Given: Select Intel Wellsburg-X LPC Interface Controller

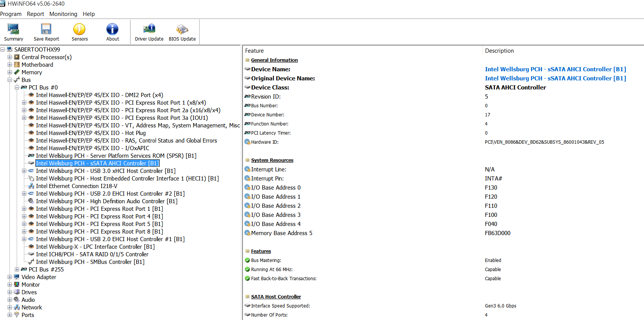Looking at the screenshot, I should 95,247.
